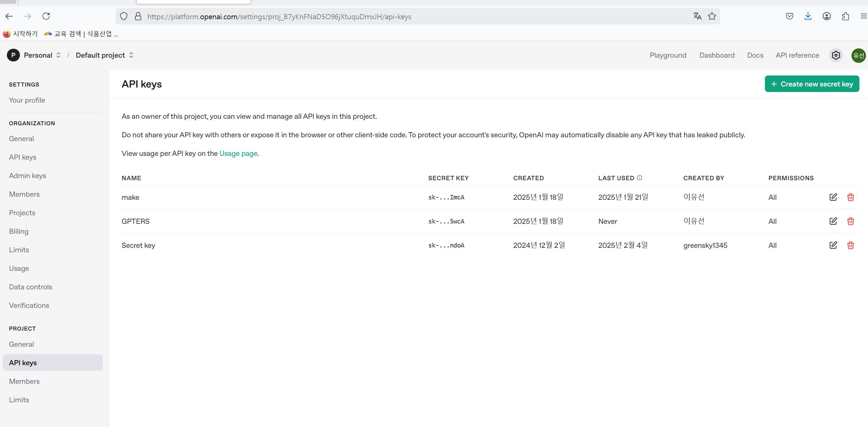Open the browser extensions menu
868x427 pixels.
(x=845, y=16)
